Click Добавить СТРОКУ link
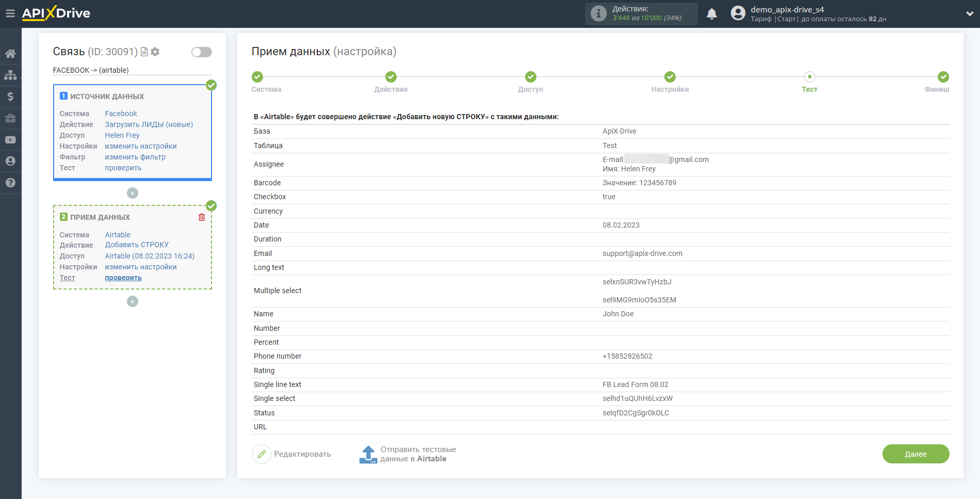980x499 pixels. (x=137, y=245)
